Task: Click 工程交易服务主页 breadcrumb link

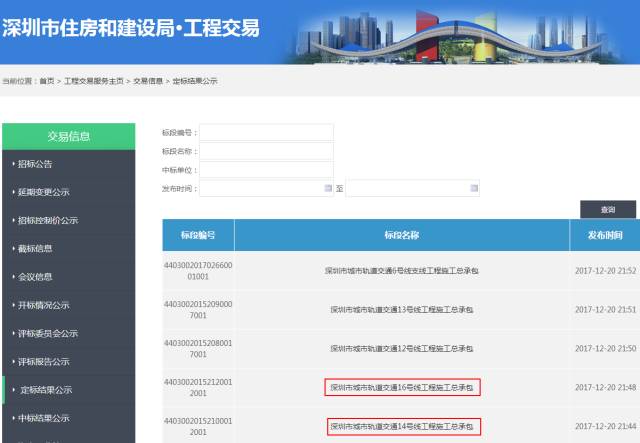Action: coord(94,81)
